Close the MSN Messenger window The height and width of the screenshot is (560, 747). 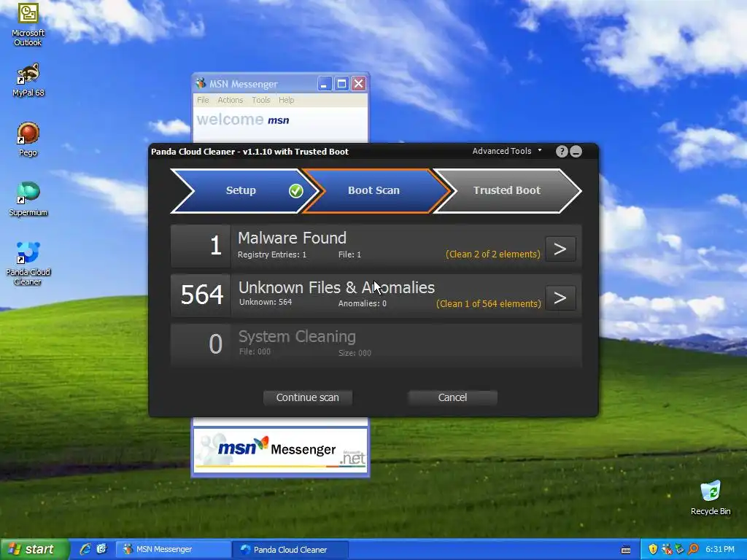tap(359, 85)
